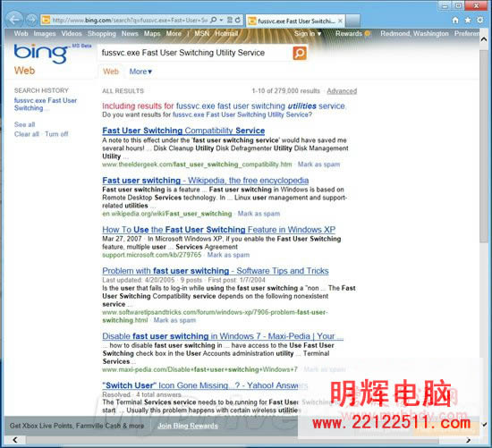Open the Sign in dropdown

point(308,34)
